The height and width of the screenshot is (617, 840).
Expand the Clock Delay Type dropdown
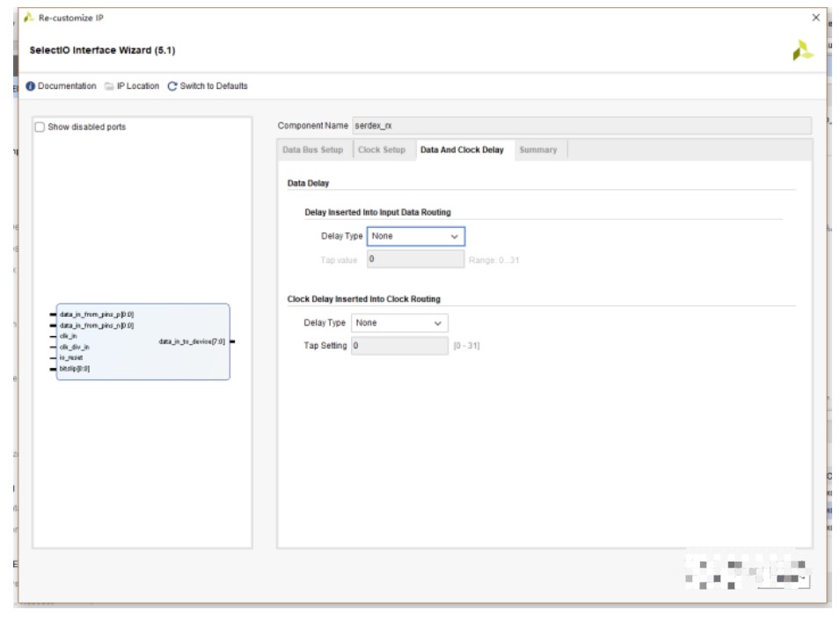click(x=399, y=323)
